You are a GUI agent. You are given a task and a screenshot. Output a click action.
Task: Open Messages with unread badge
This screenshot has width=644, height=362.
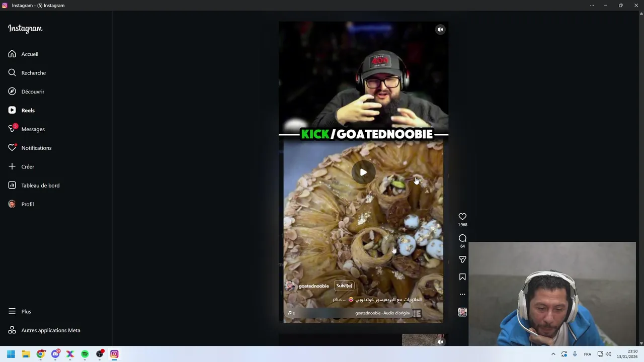(x=26, y=129)
